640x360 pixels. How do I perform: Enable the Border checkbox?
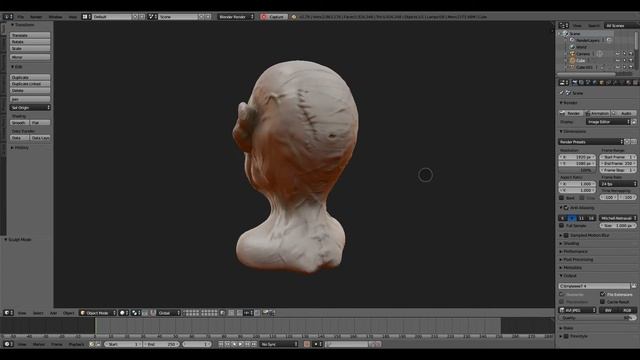point(562,198)
